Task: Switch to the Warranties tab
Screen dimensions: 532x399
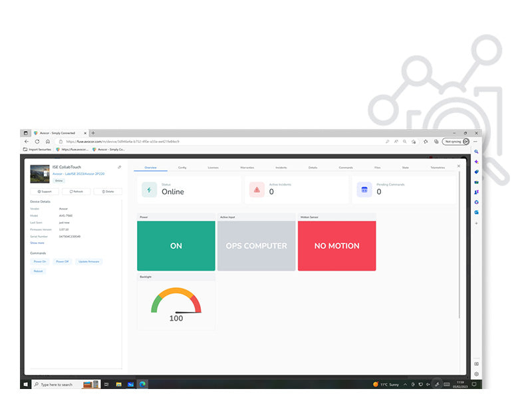Action: 247,168
